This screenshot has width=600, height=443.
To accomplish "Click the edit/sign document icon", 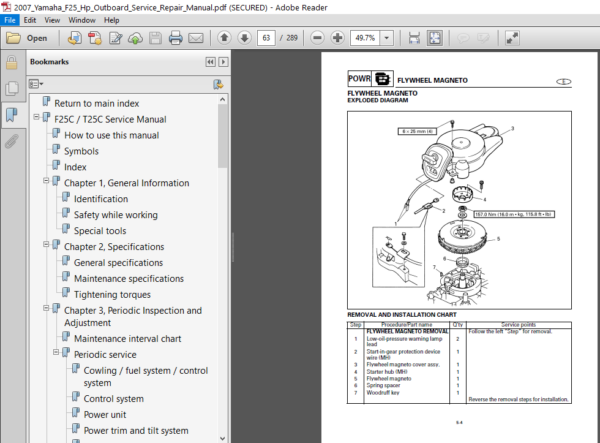I will pyautogui.click(x=116, y=38).
